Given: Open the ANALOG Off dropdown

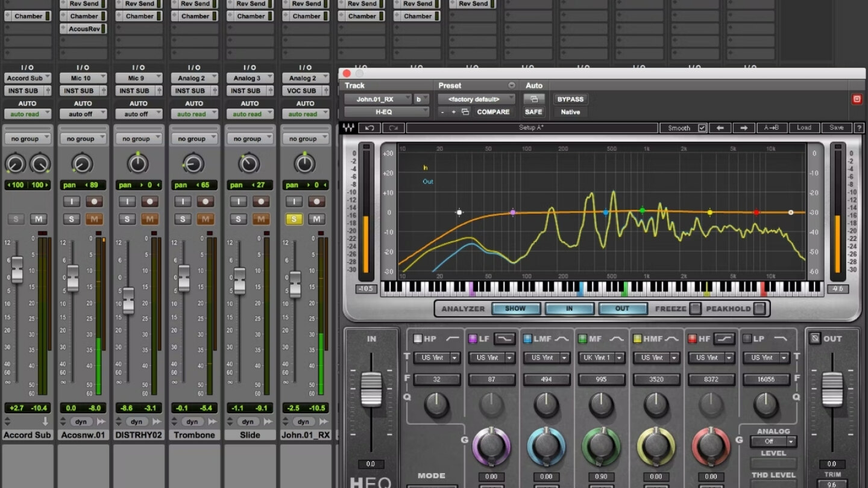Looking at the screenshot, I should coord(773,442).
